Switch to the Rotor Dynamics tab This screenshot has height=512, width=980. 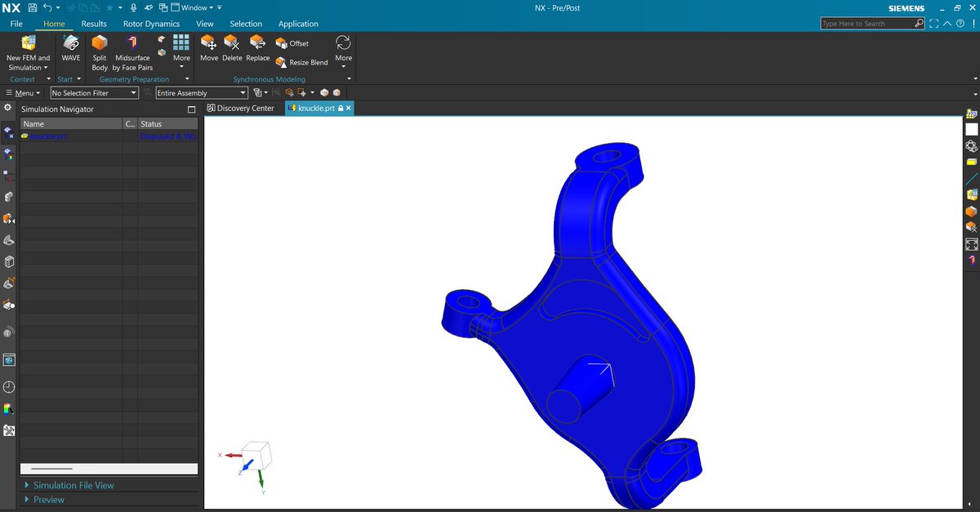[x=151, y=24]
